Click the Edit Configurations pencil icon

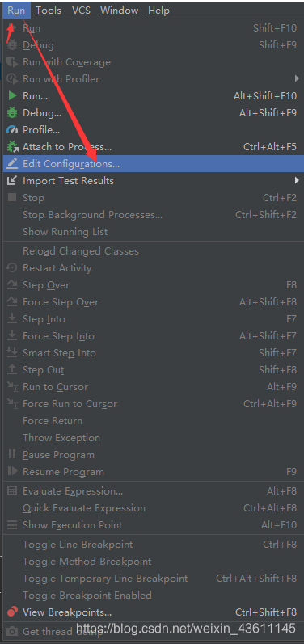point(12,163)
